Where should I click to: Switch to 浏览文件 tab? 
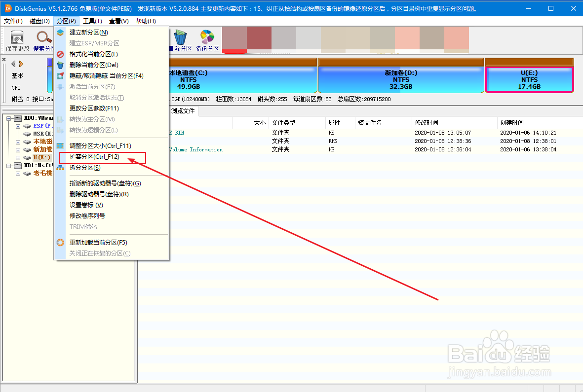[183, 110]
